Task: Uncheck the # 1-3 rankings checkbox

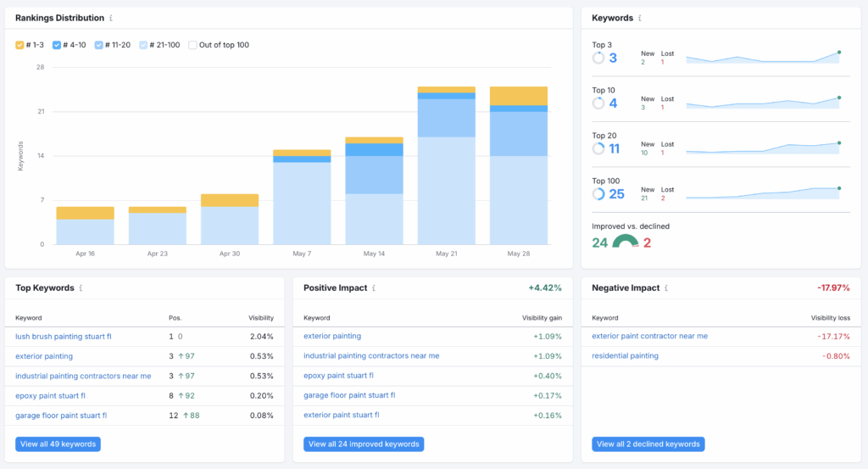Action: tap(20, 45)
